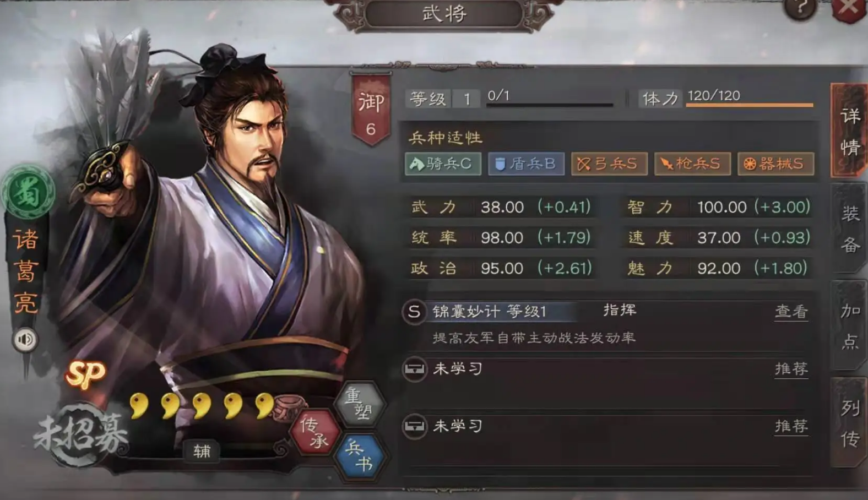
Task: Switch to the 装备 side tab
Action: (x=849, y=229)
